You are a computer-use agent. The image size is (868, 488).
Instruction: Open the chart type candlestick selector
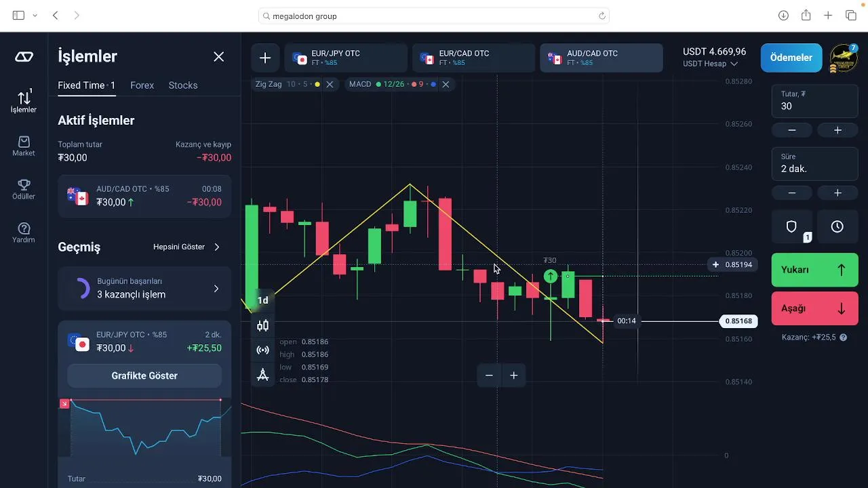(x=263, y=325)
